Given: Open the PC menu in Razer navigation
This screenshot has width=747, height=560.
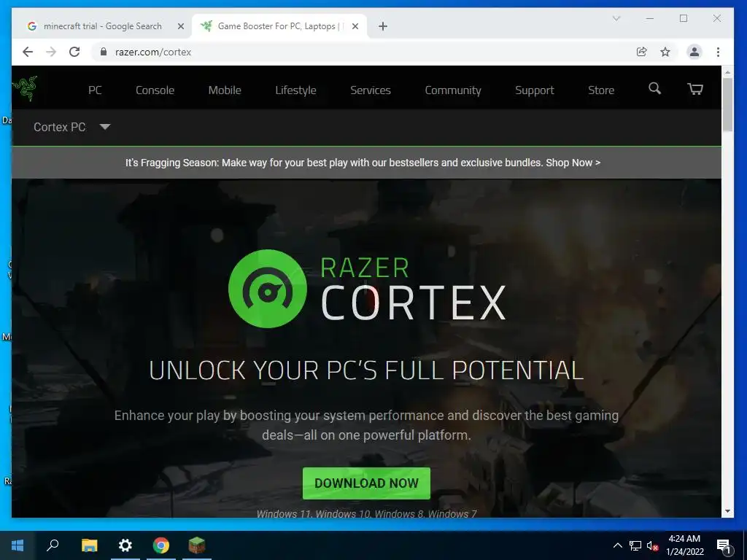Looking at the screenshot, I should (95, 90).
